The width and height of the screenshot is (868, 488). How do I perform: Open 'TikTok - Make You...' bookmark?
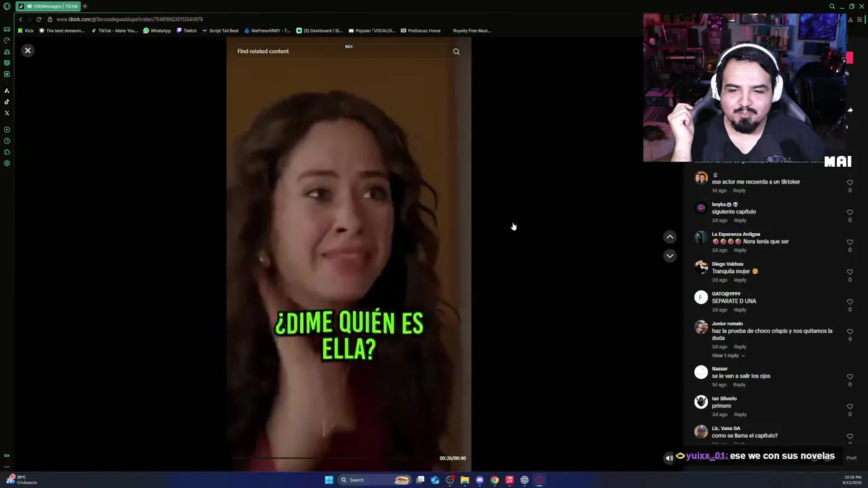click(x=115, y=30)
